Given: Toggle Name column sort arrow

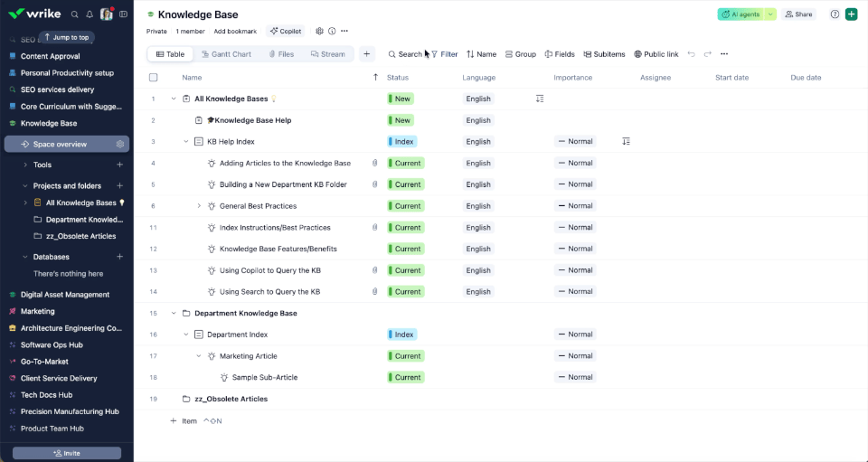Looking at the screenshot, I should tap(375, 78).
